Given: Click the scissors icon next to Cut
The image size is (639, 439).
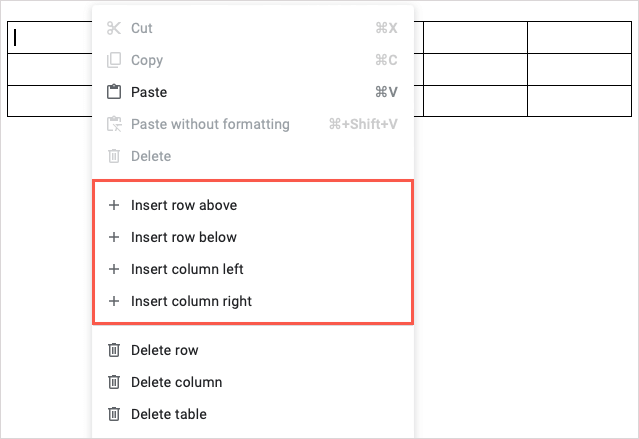Looking at the screenshot, I should [113, 28].
